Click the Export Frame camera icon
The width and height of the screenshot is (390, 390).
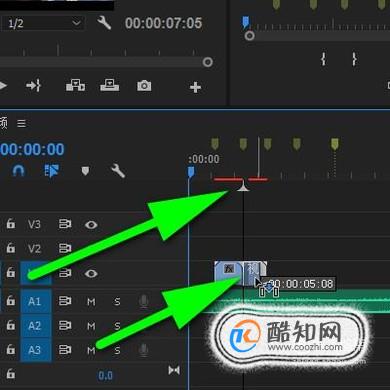144,86
